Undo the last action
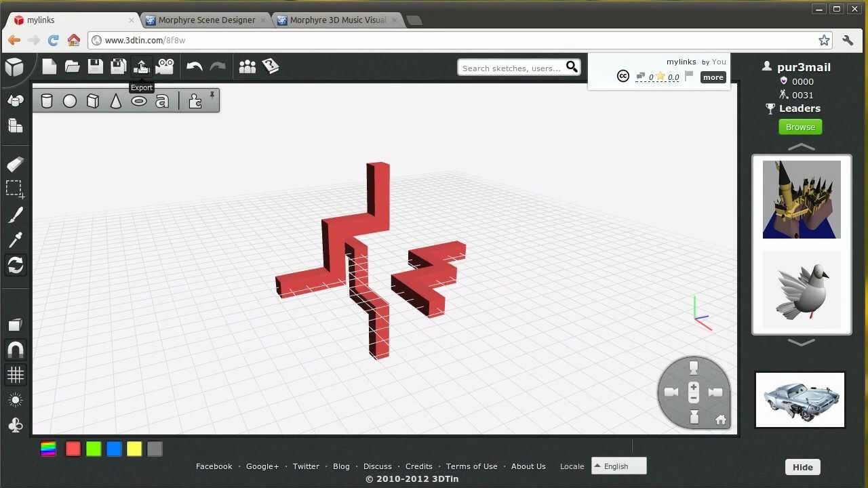Image resolution: width=868 pixels, height=488 pixels. click(195, 66)
